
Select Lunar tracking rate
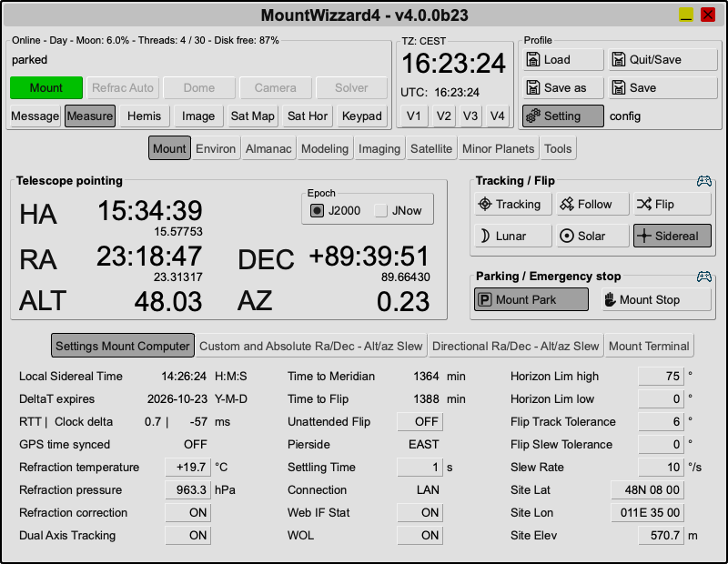(x=512, y=236)
